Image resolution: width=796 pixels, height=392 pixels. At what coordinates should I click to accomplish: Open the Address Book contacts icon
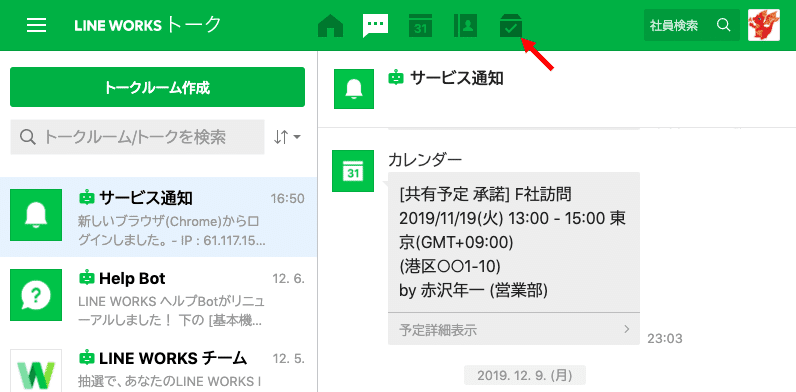tap(465, 26)
